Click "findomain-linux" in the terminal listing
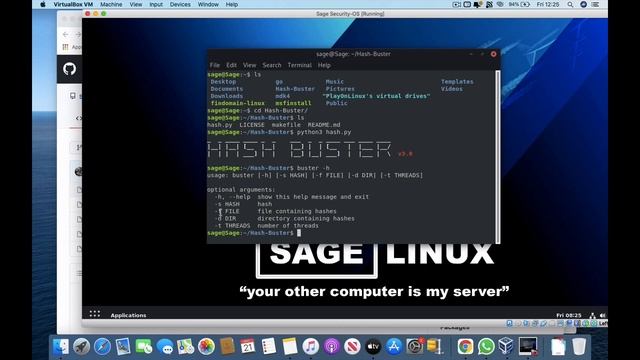Image resolution: width=640 pixels, height=360 pixels. [x=238, y=103]
